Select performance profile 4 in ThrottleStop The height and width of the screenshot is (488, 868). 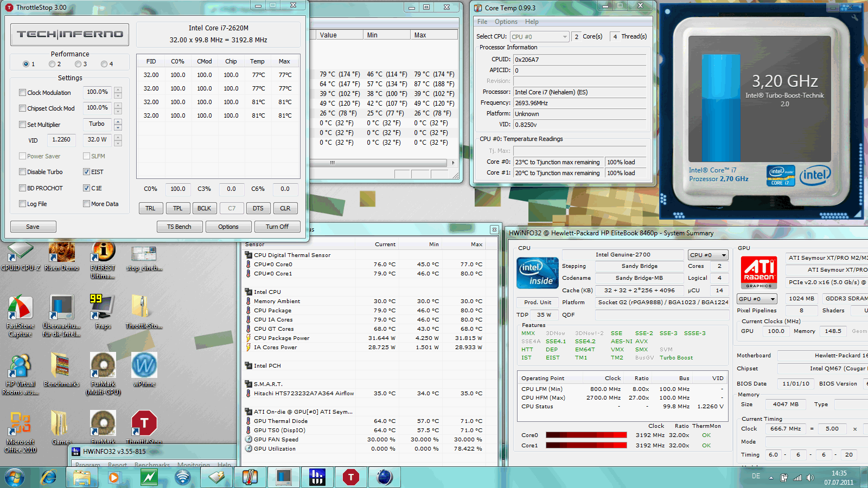[x=104, y=64]
